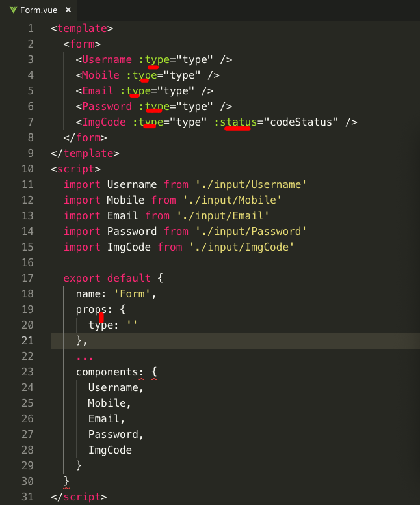Click the './input/ImgCode' import path

pyautogui.click(x=241, y=247)
